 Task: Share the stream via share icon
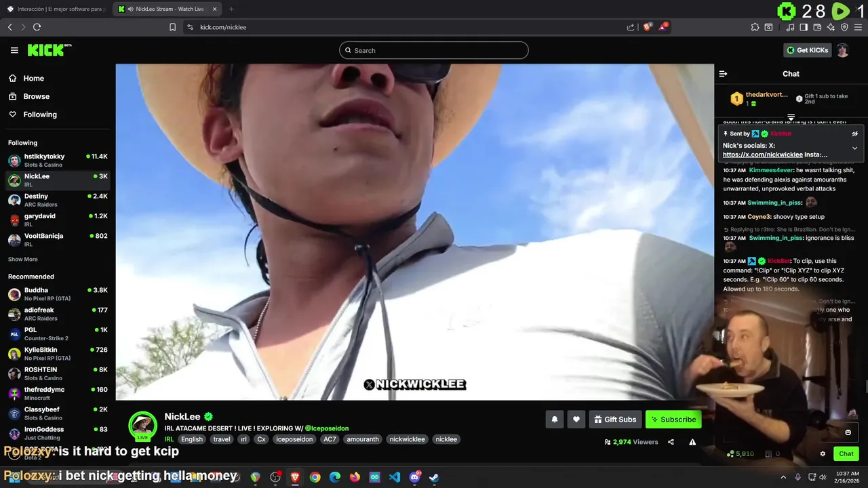(x=671, y=442)
